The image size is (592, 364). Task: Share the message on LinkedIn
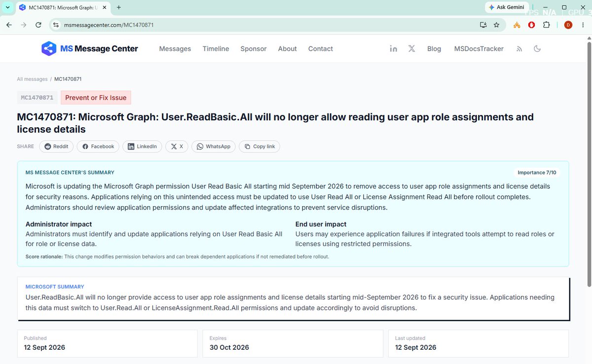[142, 146]
